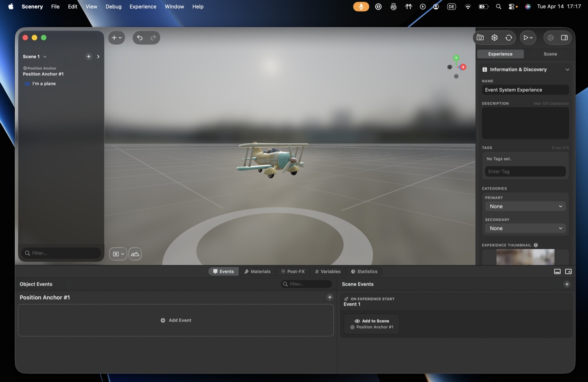Image resolution: width=588 pixels, height=382 pixels.
Task: Open the Debug menu
Action: pyautogui.click(x=113, y=7)
